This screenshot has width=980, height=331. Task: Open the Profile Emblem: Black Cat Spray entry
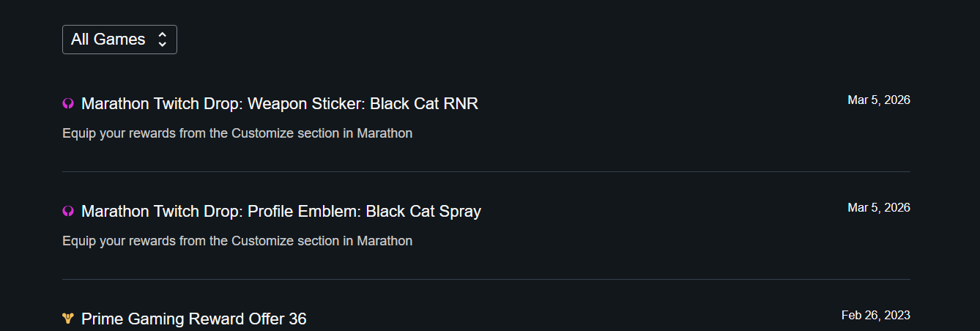point(281,212)
